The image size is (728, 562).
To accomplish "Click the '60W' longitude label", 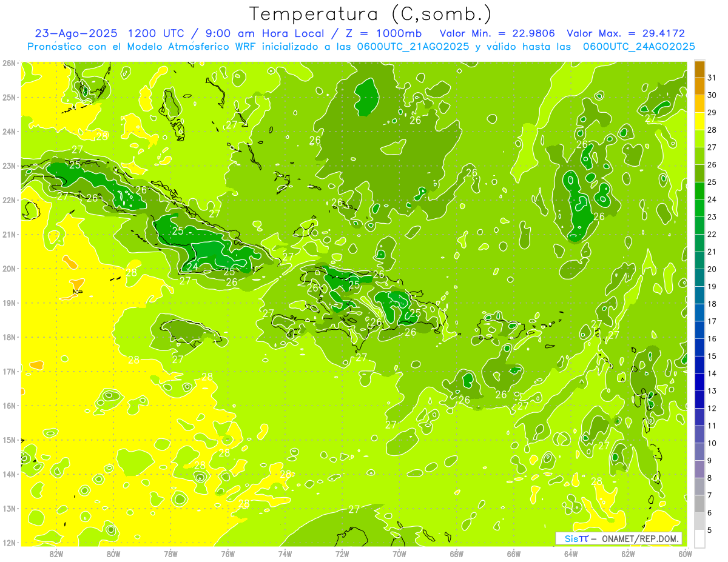I will tap(686, 554).
